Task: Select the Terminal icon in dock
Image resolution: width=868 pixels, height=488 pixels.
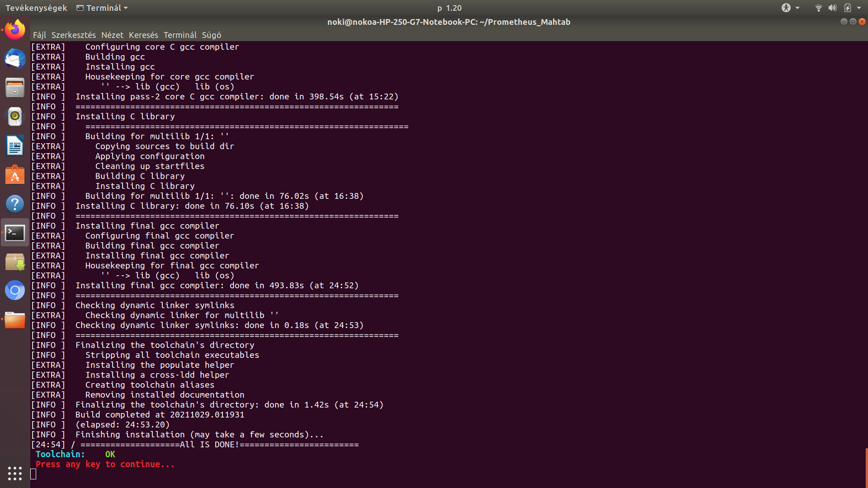Action: [15, 233]
